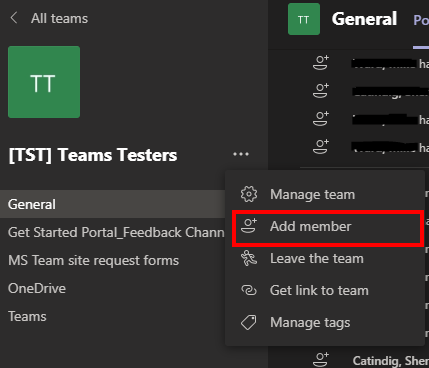Choose Get link to team
Viewport: 429px width, 368px height.
[x=325, y=290]
